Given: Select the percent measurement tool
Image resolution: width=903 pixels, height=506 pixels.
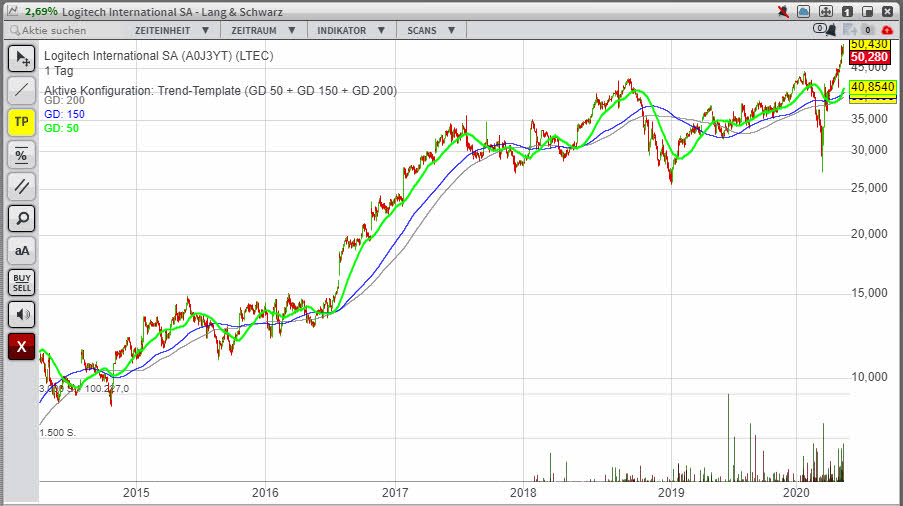Looking at the screenshot, I should (x=21, y=154).
